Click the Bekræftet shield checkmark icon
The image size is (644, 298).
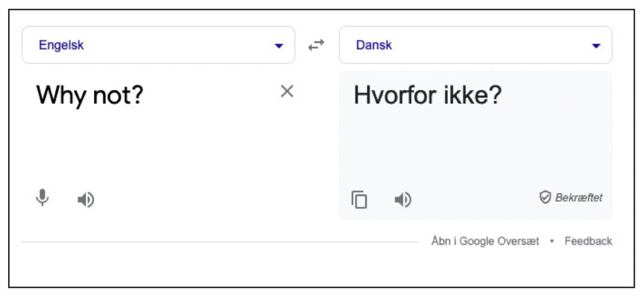tap(544, 198)
